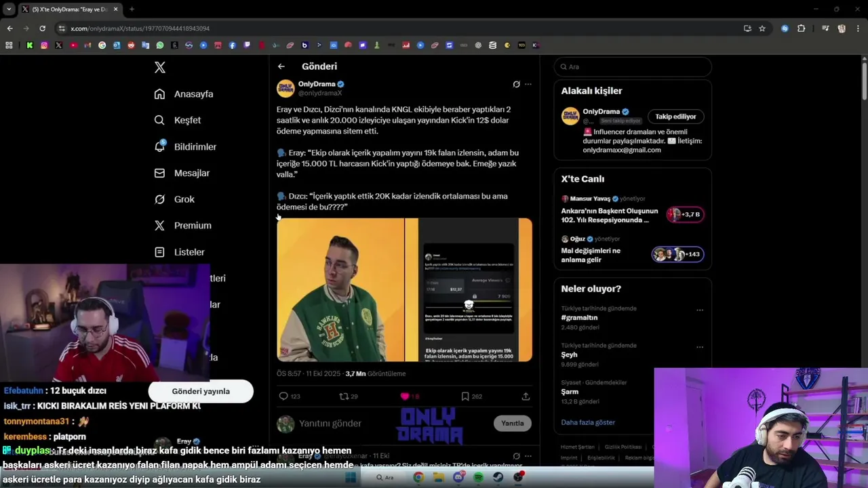This screenshot has width=868, height=488.
Task: Open the right post image with Kick stats
Action: (469, 289)
